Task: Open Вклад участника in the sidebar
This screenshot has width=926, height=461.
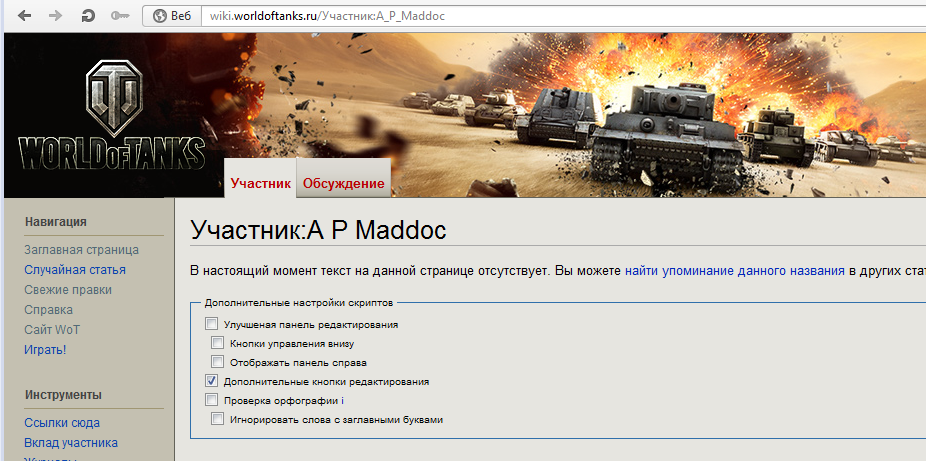Action: tap(71, 443)
